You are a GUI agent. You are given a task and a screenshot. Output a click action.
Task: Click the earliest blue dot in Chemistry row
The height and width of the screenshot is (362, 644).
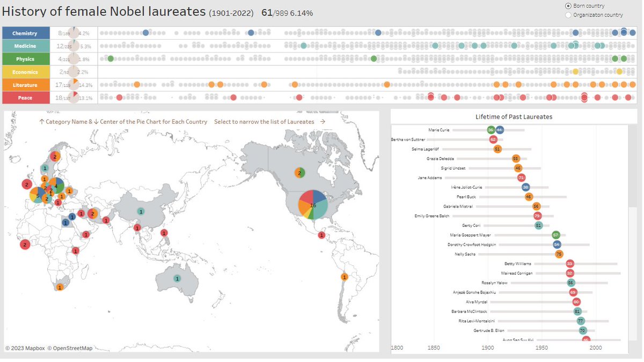[x=146, y=33]
